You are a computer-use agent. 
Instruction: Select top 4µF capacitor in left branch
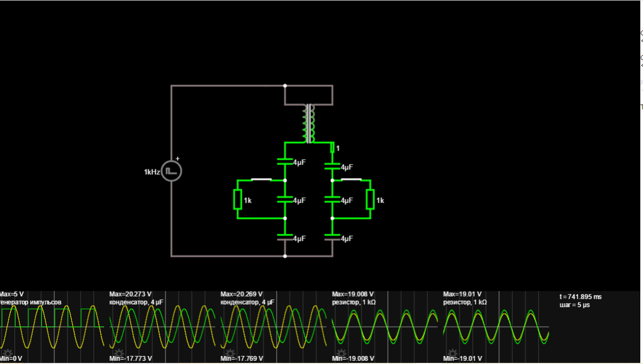pyautogui.click(x=285, y=161)
